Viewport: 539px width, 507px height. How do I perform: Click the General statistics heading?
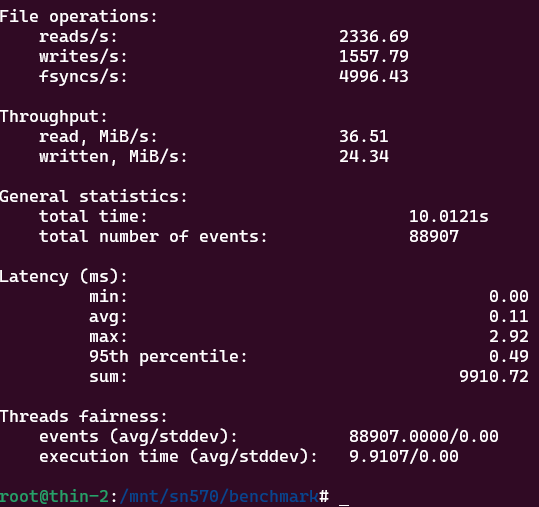tap(94, 197)
